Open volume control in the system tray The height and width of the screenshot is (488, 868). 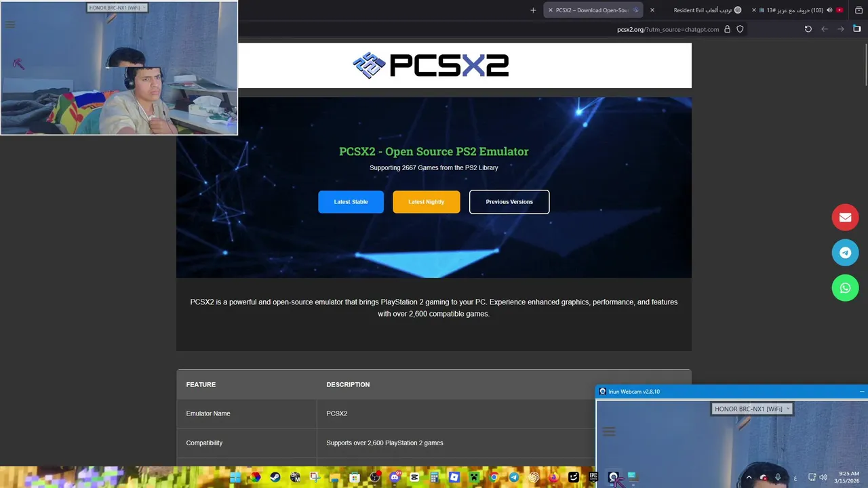823,478
